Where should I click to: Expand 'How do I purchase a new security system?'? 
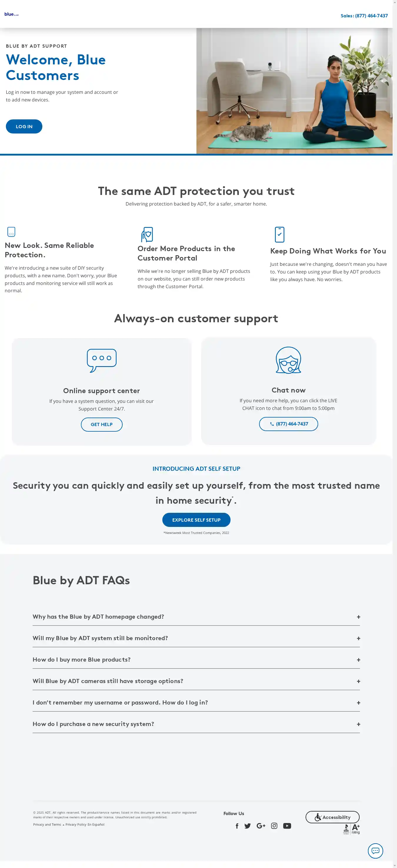coord(196,724)
